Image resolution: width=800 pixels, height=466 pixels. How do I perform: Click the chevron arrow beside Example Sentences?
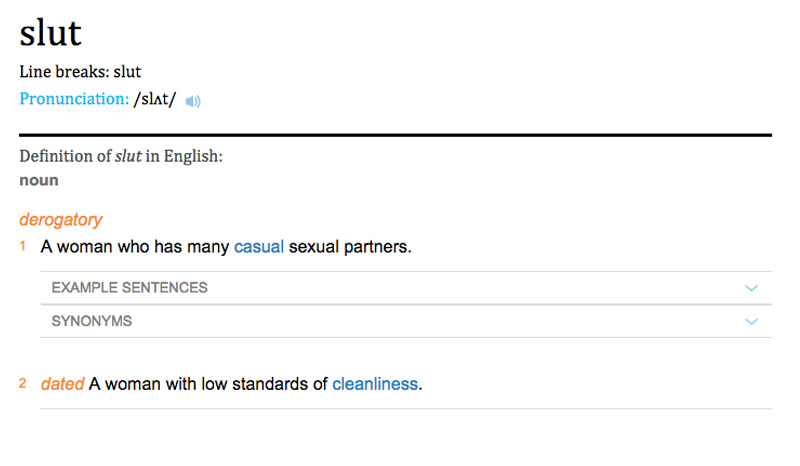click(752, 288)
